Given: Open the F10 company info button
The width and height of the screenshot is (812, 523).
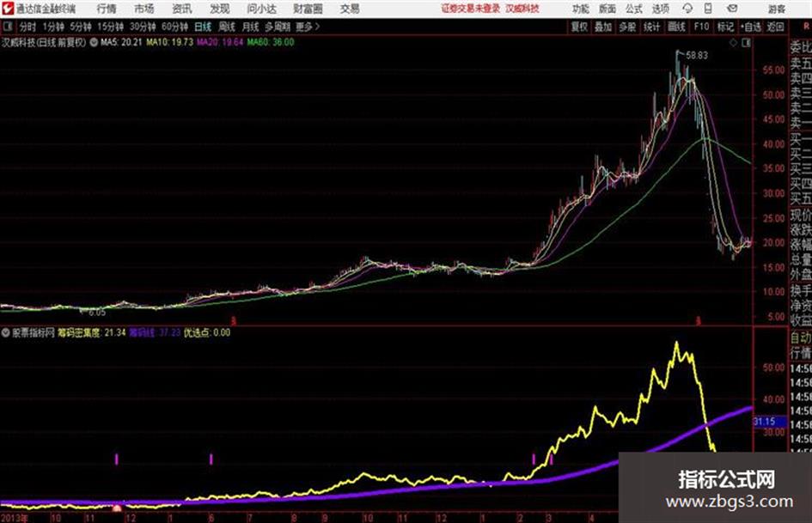Looking at the screenshot, I should point(702,27).
